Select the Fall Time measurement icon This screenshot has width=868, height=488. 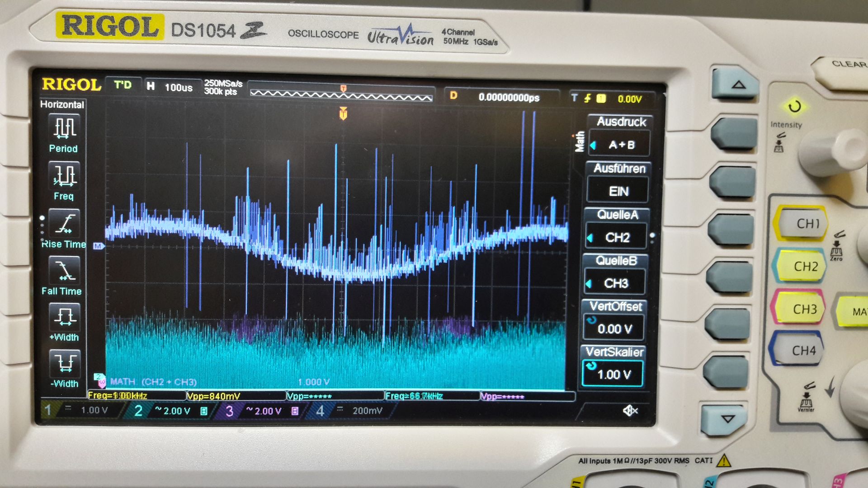pyautogui.click(x=65, y=271)
